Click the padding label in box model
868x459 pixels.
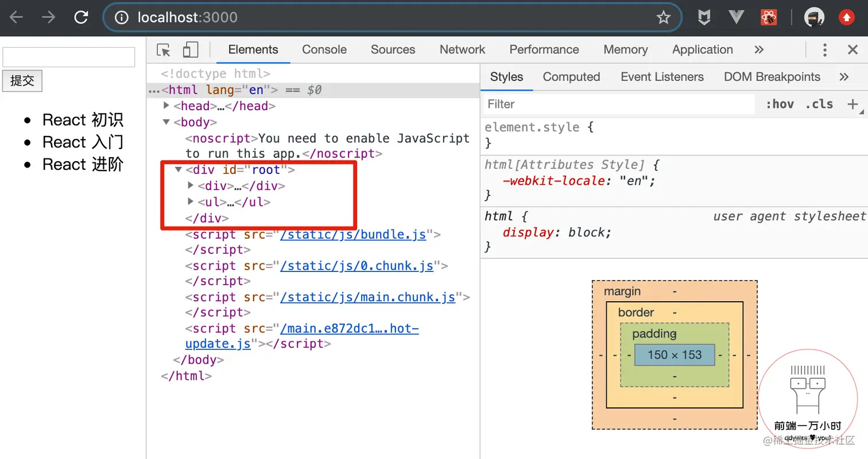(654, 334)
